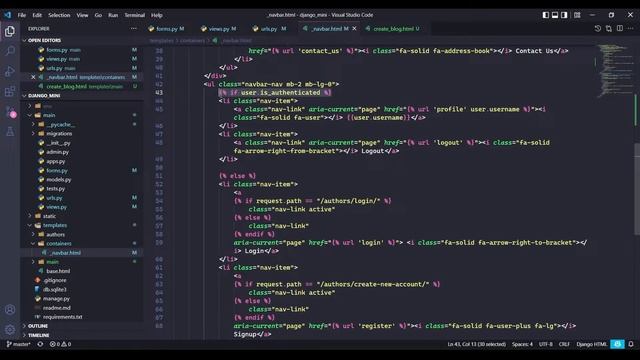This screenshot has height=360, width=640.
Task: Open editor more actions ellipsis
Action: coord(631,29)
